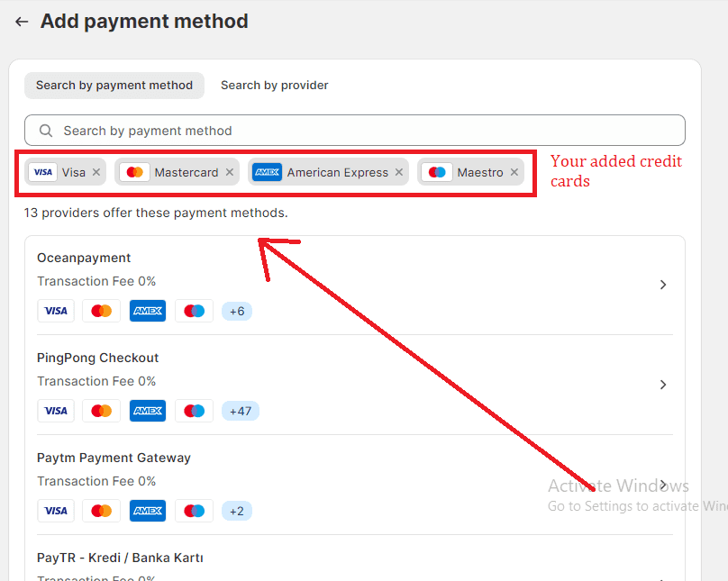Click the Mastercard icon under PingPong Checkout
The image size is (728, 581).
point(102,411)
